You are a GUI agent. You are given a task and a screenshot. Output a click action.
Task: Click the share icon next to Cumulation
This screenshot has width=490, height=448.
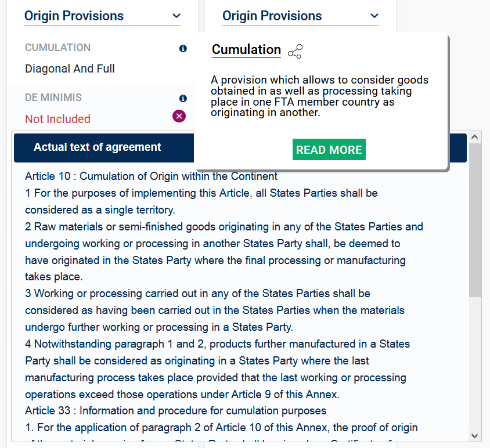pos(295,52)
